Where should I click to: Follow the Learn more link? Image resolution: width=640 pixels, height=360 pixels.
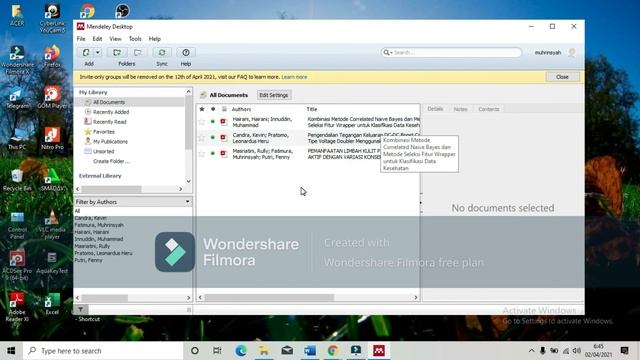294,77
